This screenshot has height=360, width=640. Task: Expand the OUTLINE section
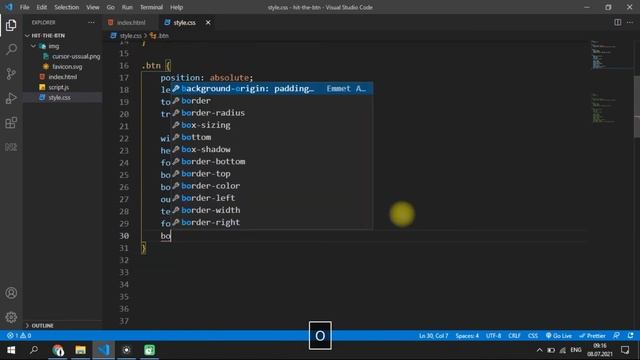click(41, 325)
